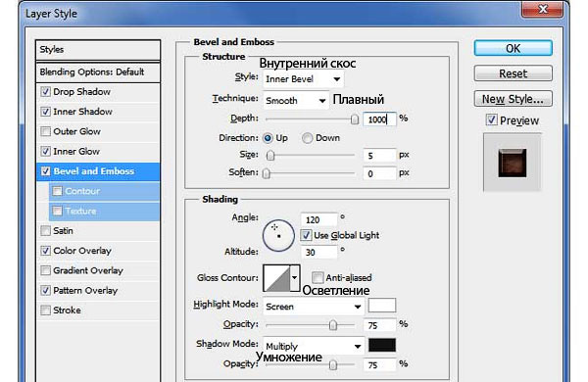Open the Highlight Mode dropdown showing Screen
The height and width of the screenshot is (382, 588).
pos(314,307)
